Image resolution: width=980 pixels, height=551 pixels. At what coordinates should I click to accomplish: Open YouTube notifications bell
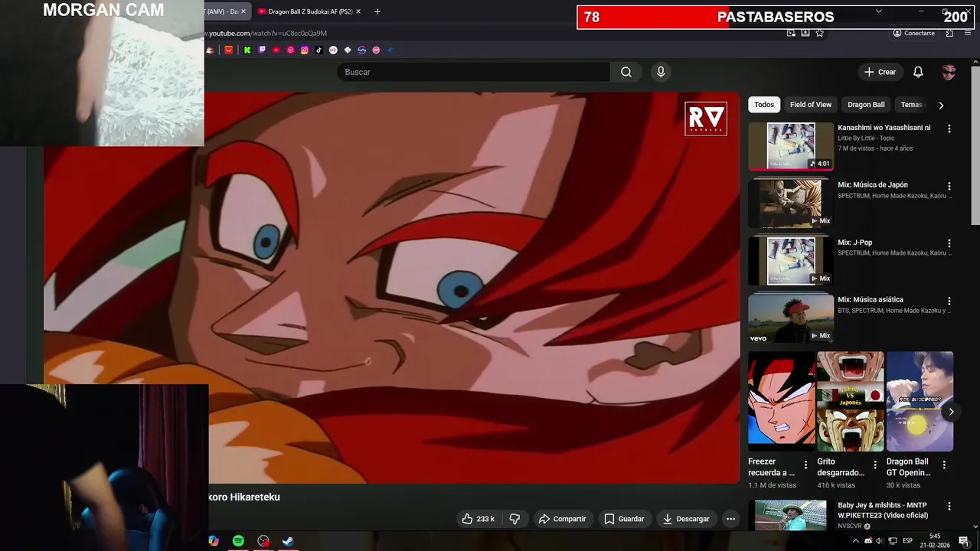coord(918,72)
